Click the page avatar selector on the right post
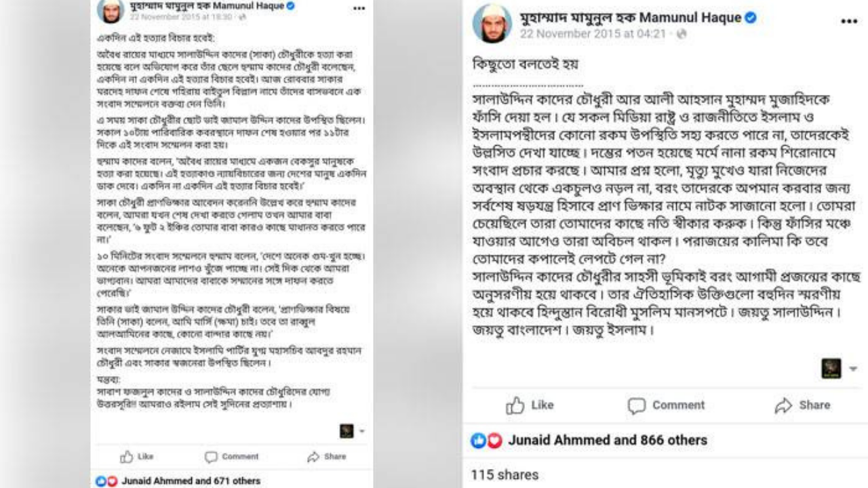 tap(831, 369)
